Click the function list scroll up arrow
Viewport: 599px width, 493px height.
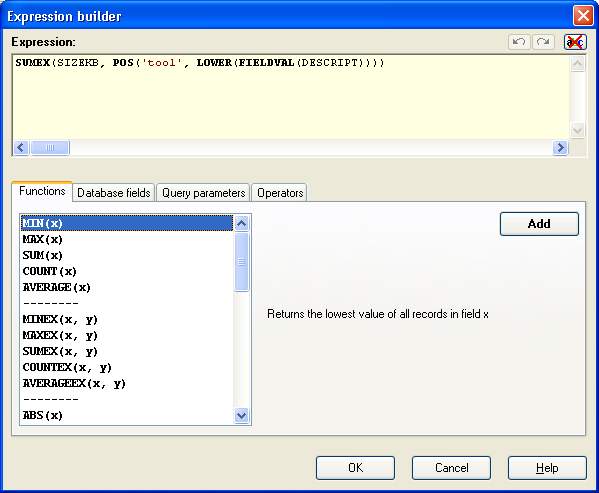tap(241, 223)
